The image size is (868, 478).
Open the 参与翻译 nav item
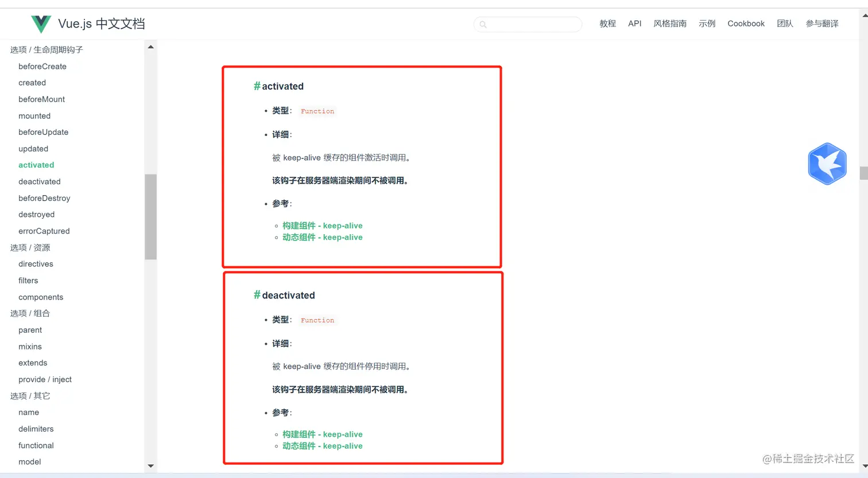click(x=822, y=24)
